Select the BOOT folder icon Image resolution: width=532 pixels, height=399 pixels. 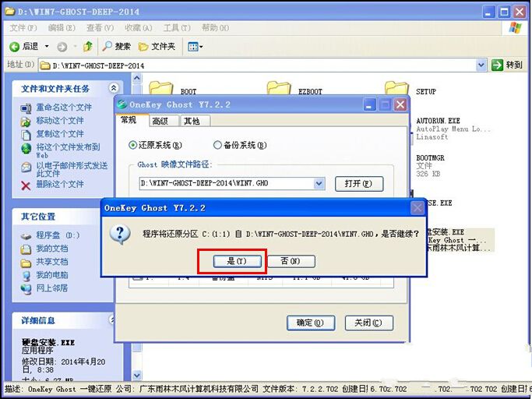coord(160,89)
